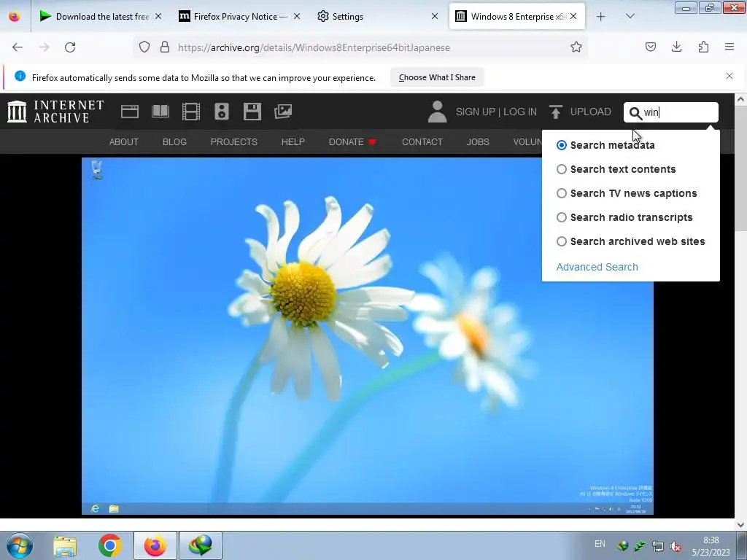
Task: Open the Firefox extensions icon
Action: click(703, 47)
